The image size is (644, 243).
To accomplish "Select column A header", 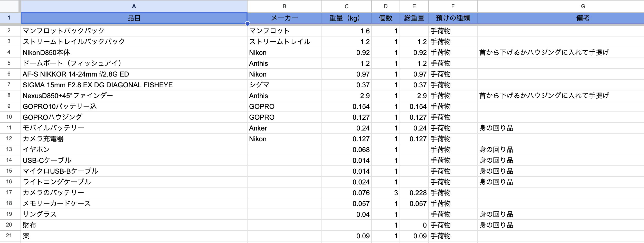I will coord(134,6).
